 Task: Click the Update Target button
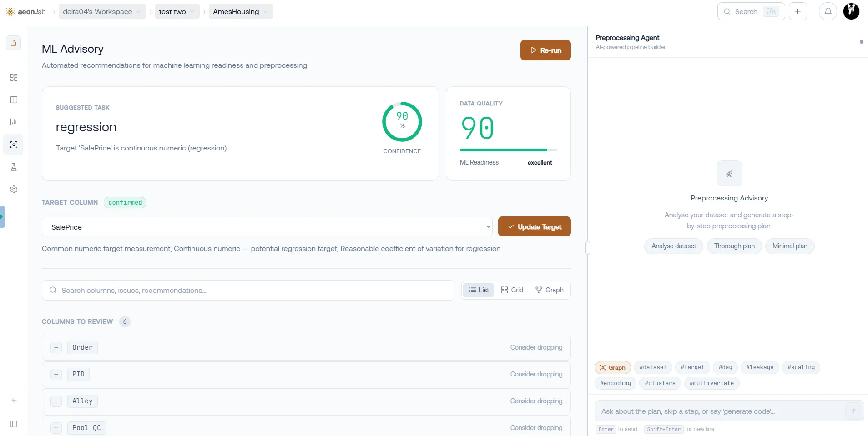click(534, 226)
